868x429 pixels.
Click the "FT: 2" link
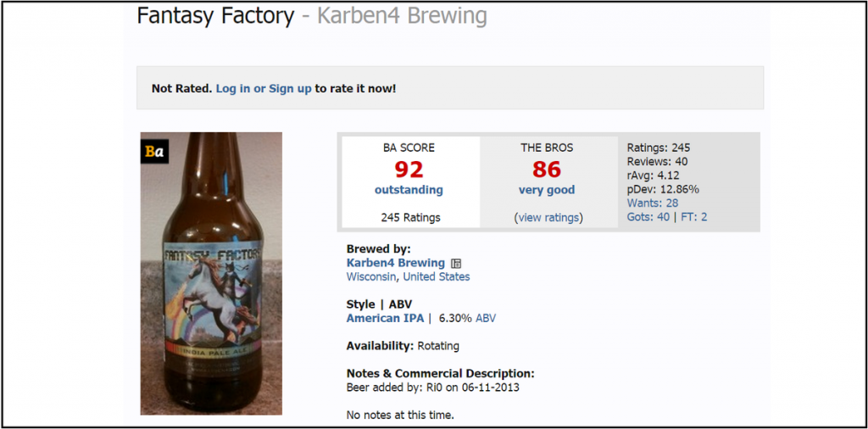693,217
